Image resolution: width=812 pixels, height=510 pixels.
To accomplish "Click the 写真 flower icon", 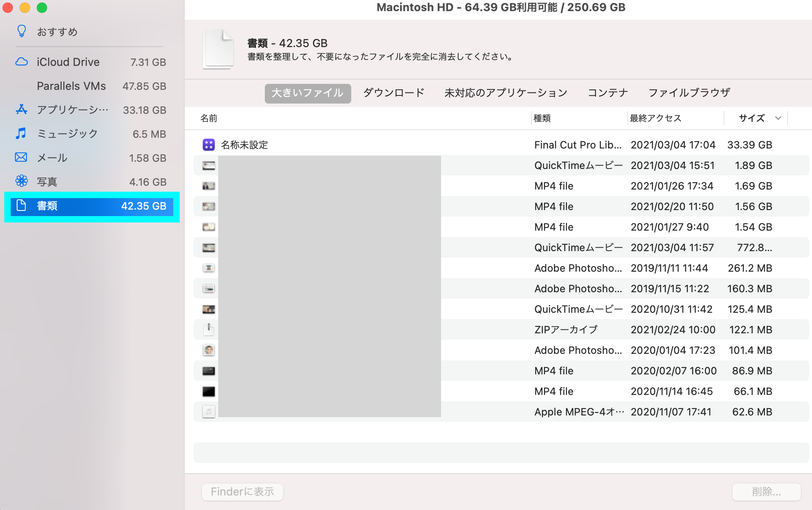I will pos(21,181).
